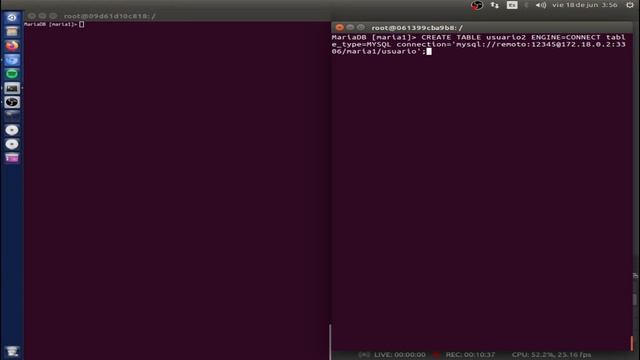Open the blue browser icon in dock
This screenshot has height=360, width=640.
click(x=12, y=60)
